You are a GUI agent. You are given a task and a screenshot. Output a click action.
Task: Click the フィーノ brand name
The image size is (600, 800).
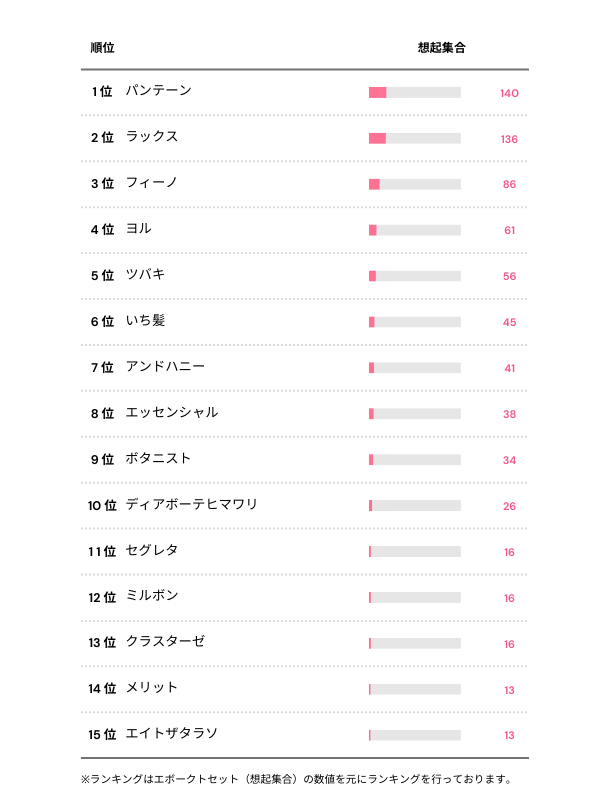[152, 183]
